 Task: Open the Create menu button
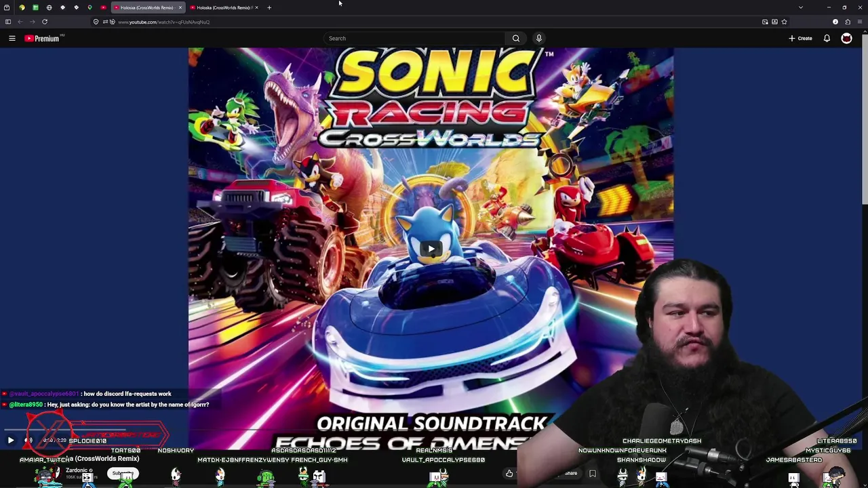tap(800, 39)
